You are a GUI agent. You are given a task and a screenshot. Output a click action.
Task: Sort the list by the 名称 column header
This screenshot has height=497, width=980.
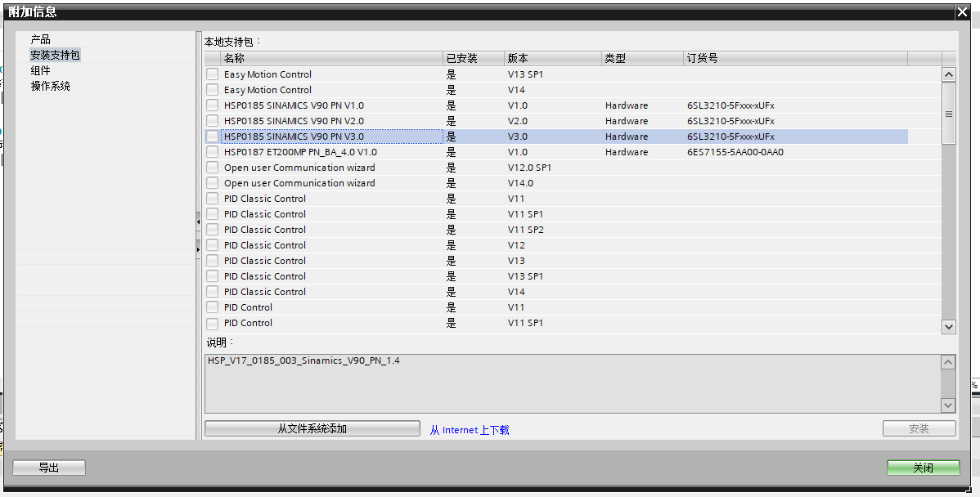332,58
